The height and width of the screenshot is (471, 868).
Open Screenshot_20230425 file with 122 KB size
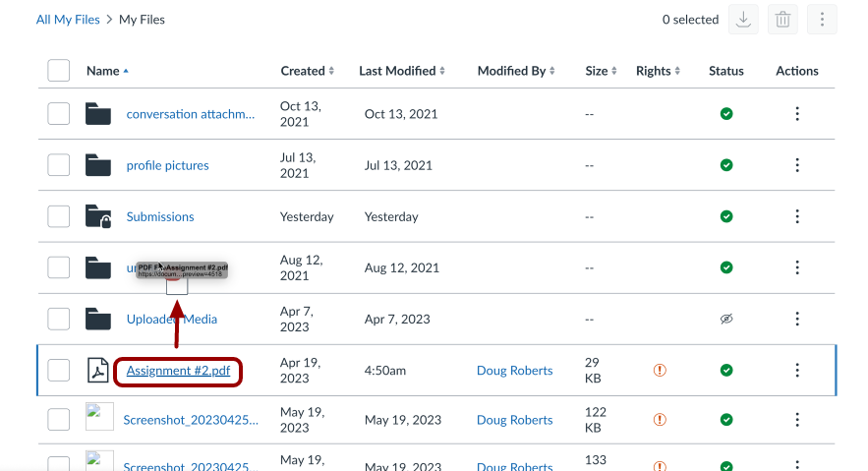[191, 420]
